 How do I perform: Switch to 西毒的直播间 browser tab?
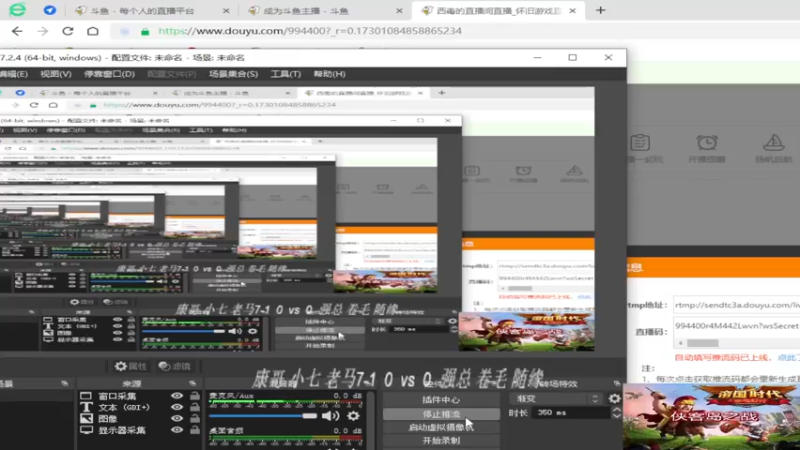(499, 11)
